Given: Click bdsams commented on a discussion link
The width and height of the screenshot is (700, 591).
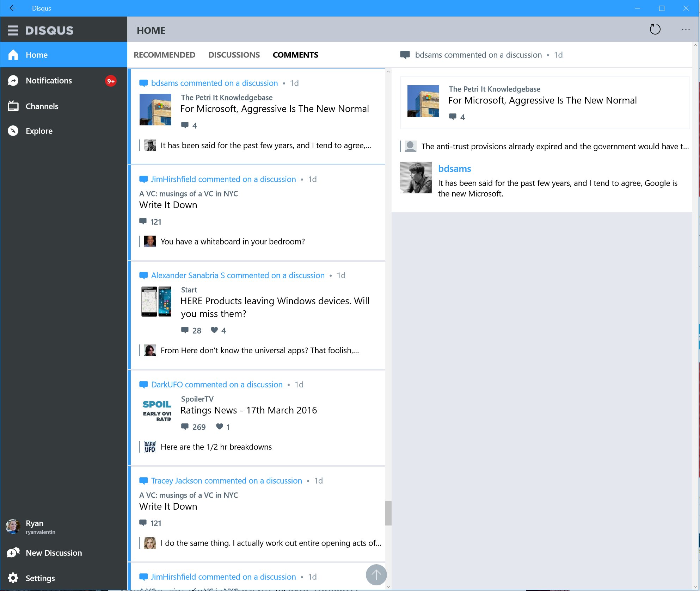Looking at the screenshot, I should point(214,83).
